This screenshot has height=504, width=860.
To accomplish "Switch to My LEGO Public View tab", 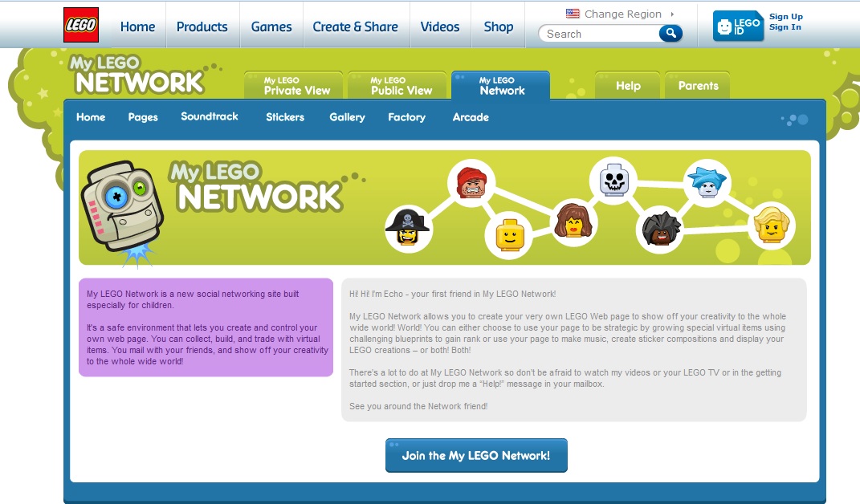I will (x=399, y=86).
